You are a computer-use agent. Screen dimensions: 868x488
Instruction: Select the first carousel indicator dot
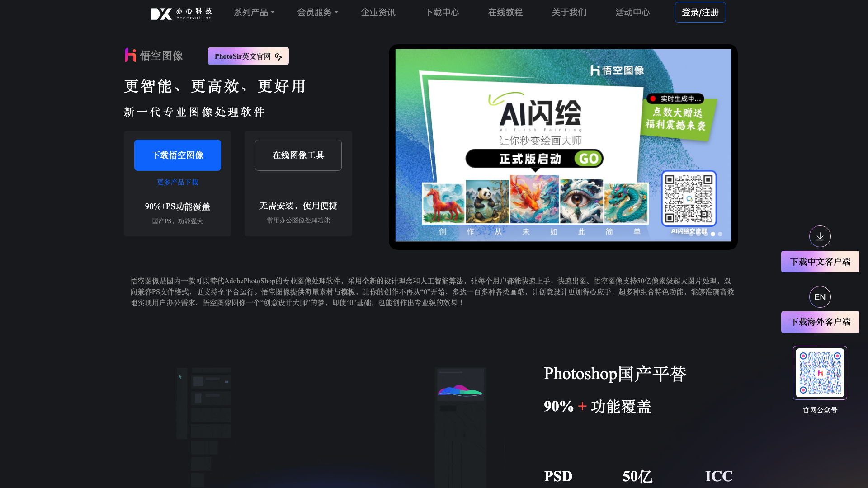691,234
